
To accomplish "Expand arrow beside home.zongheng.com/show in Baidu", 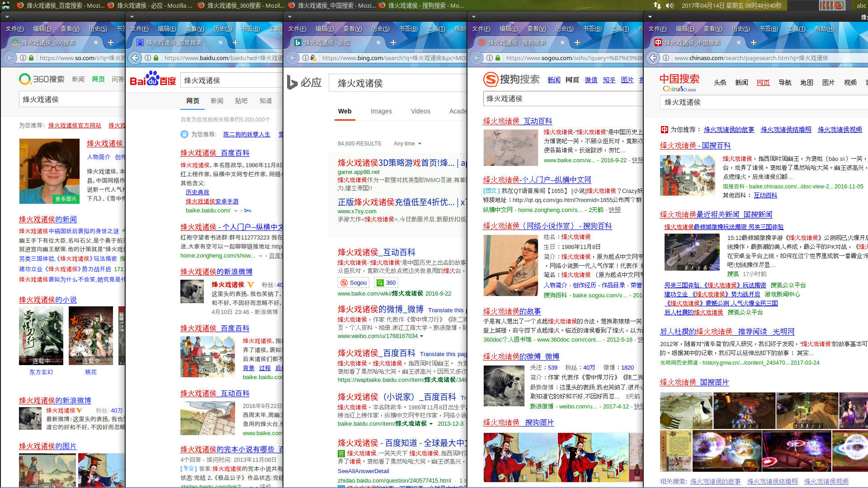I will 260,256.
